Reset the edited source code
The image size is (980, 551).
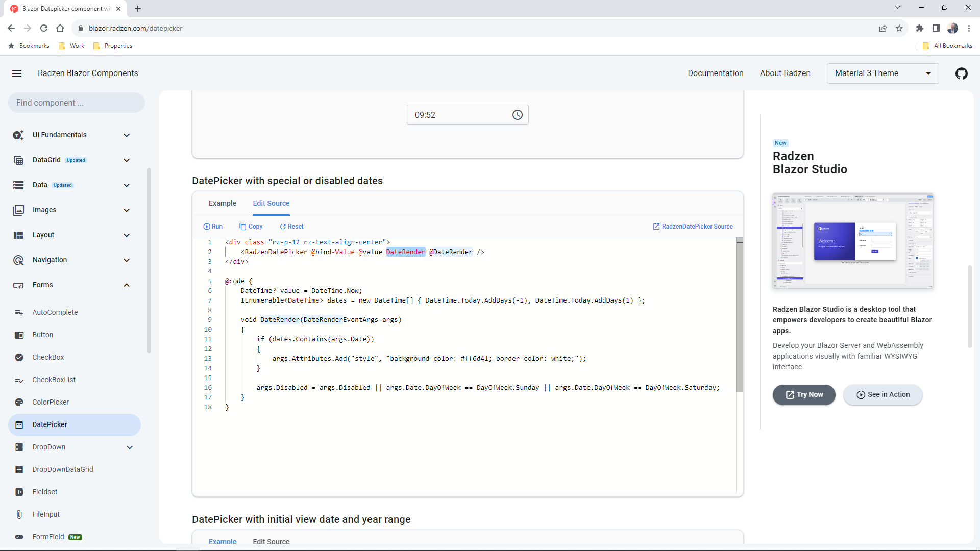(x=291, y=227)
